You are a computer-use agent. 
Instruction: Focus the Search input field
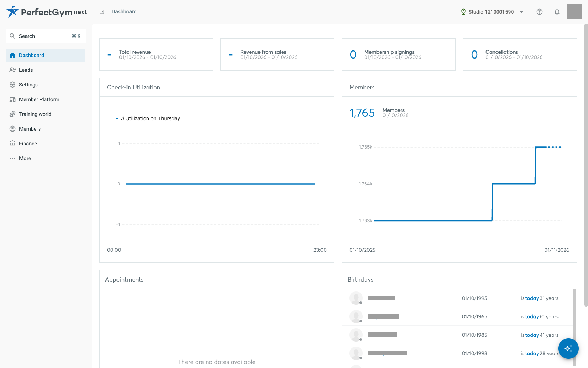click(46, 36)
